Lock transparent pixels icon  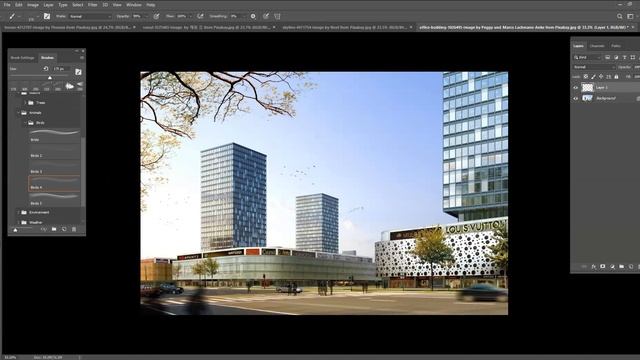[586, 76]
